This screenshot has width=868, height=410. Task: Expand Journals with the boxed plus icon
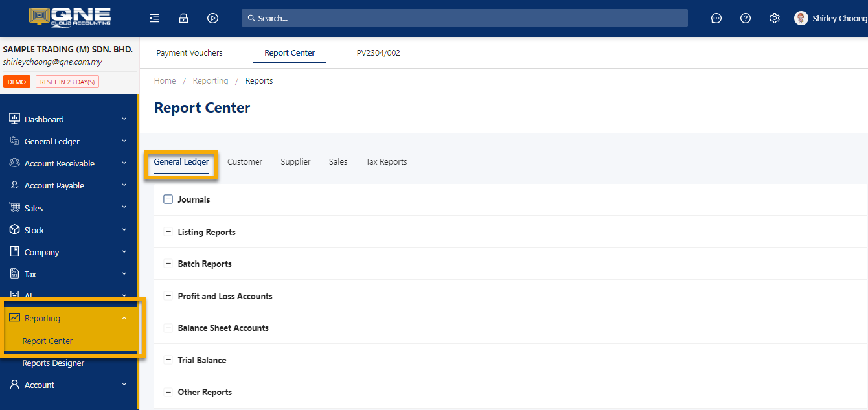(168, 199)
